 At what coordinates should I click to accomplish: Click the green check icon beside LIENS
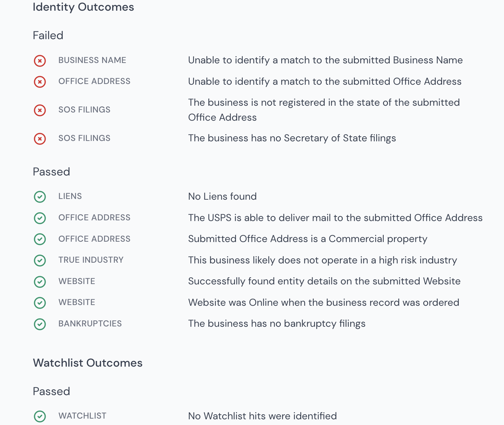[x=40, y=197]
